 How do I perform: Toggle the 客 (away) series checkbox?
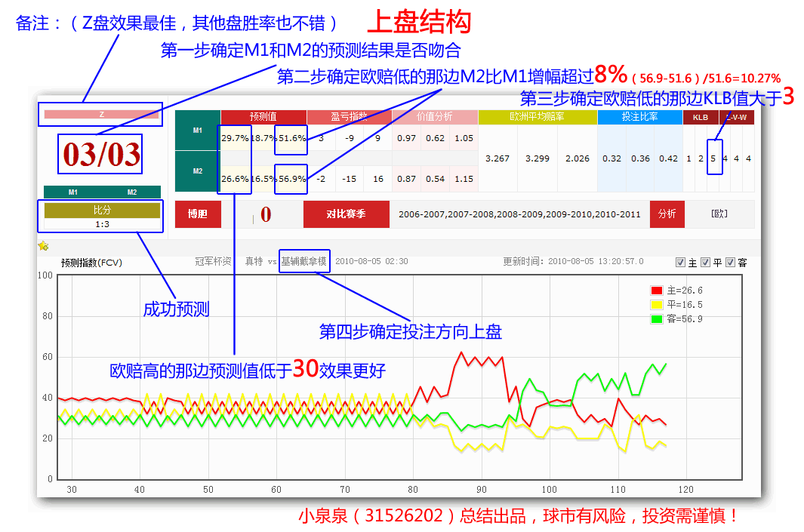(x=731, y=263)
